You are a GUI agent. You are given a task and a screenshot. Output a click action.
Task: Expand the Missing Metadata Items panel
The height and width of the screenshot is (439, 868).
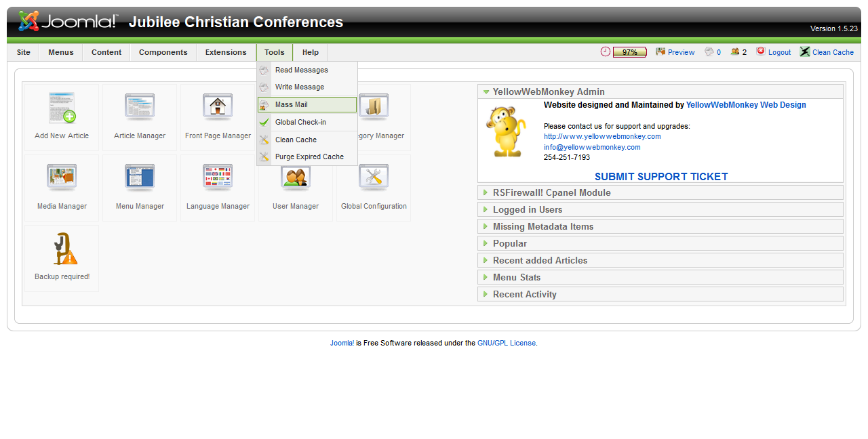(x=660, y=226)
